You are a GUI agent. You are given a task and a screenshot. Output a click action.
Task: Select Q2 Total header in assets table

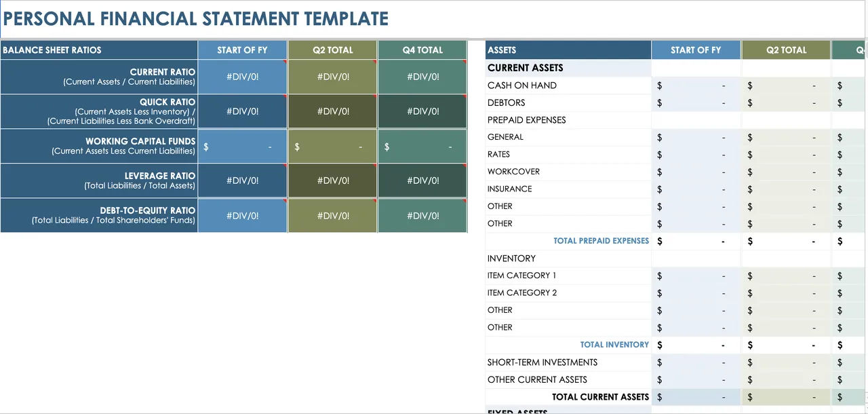tap(786, 50)
